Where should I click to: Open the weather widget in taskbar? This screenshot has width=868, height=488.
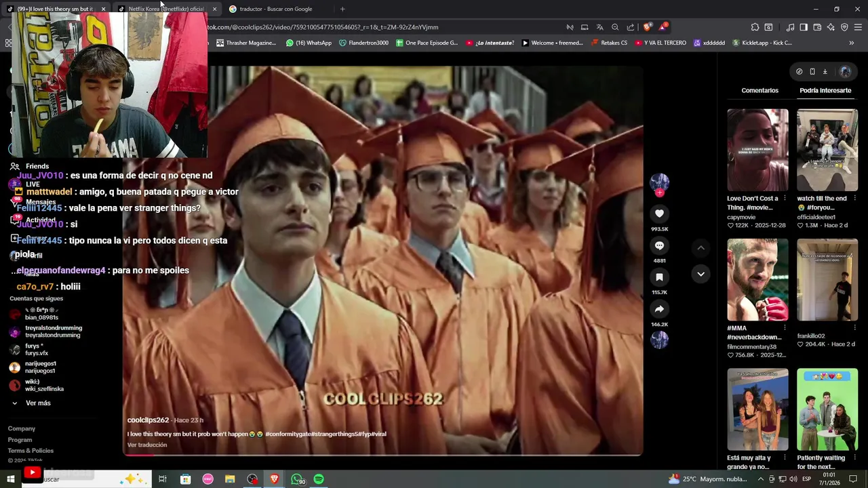pyautogui.click(x=707, y=479)
